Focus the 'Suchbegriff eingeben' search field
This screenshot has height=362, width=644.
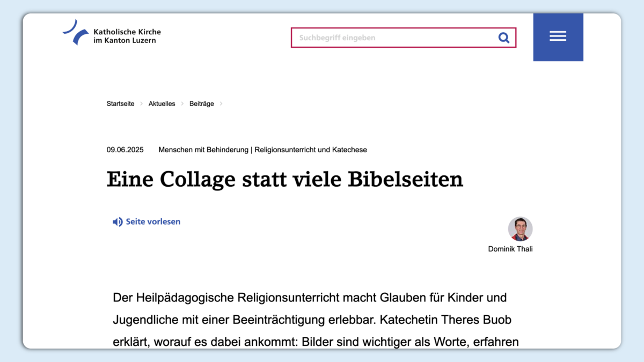pyautogui.click(x=394, y=38)
